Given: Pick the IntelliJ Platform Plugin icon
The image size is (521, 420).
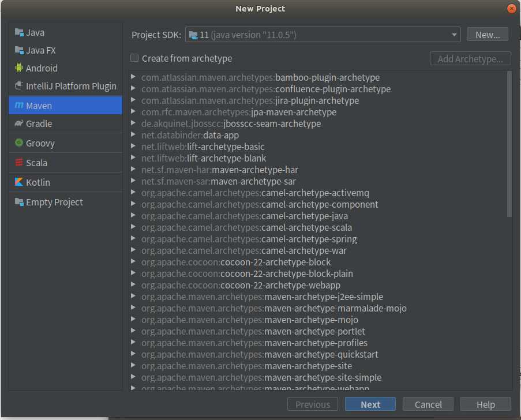Looking at the screenshot, I should click(19, 86).
